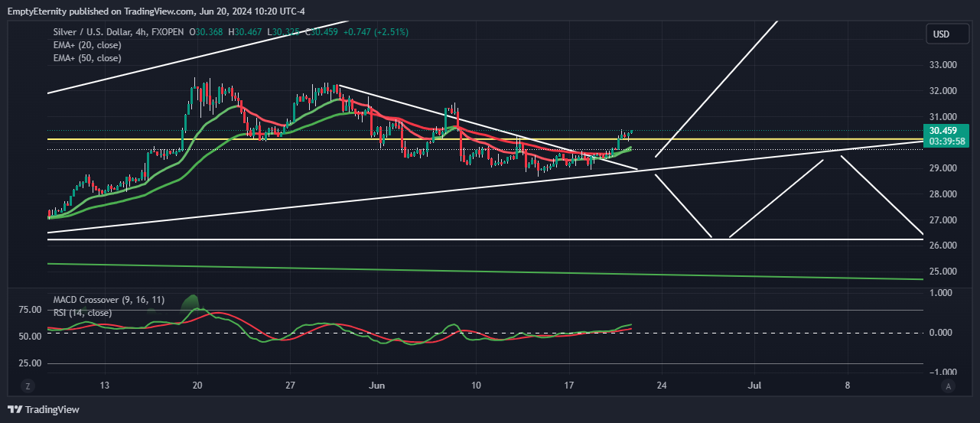Click the 75.00 RSI level label
This screenshot has height=423, width=980.
click(30, 310)
